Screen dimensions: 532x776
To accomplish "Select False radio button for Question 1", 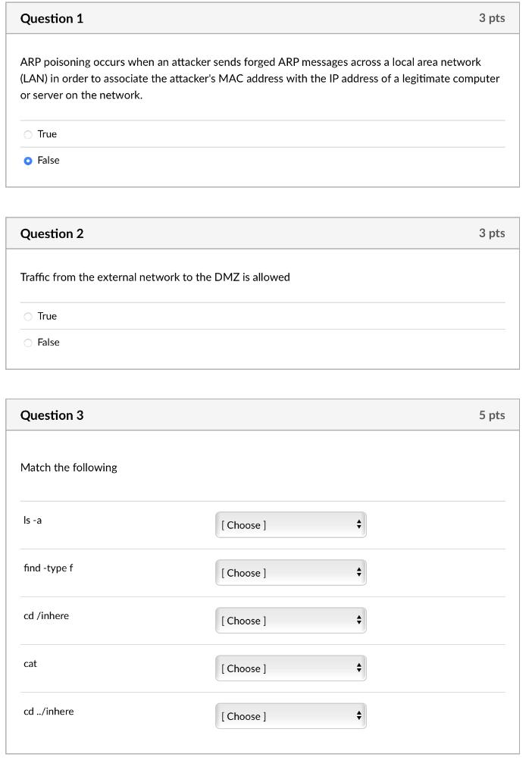I will [28, 161].
